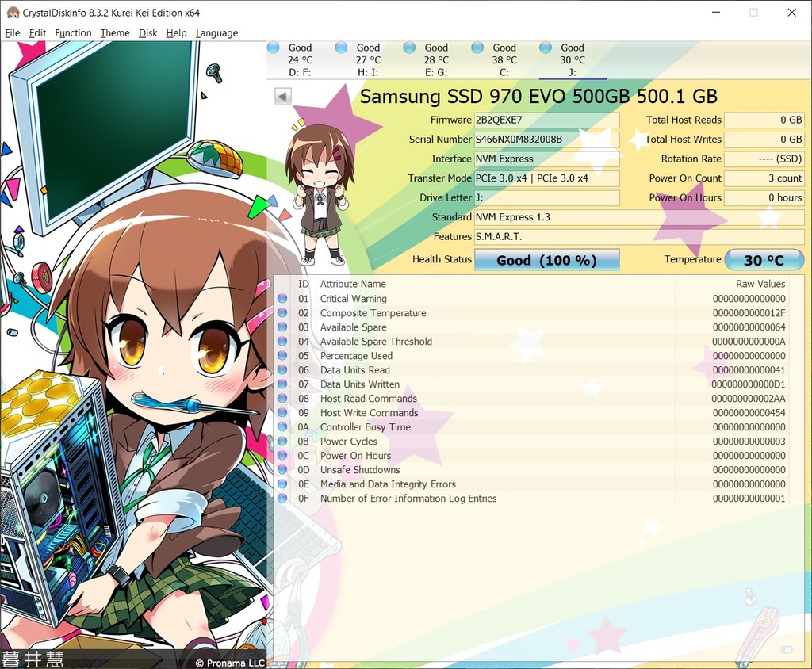
Task: Open the Language menu
Action: 216,32
